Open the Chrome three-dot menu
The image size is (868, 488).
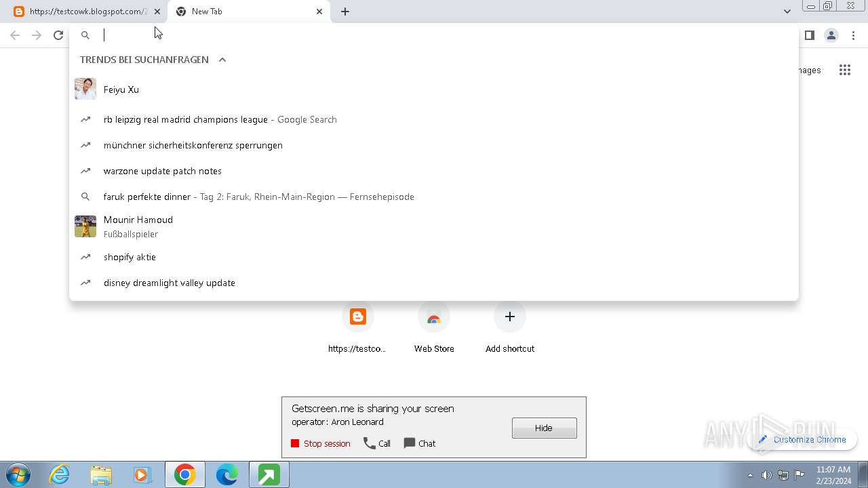point(854,35)
